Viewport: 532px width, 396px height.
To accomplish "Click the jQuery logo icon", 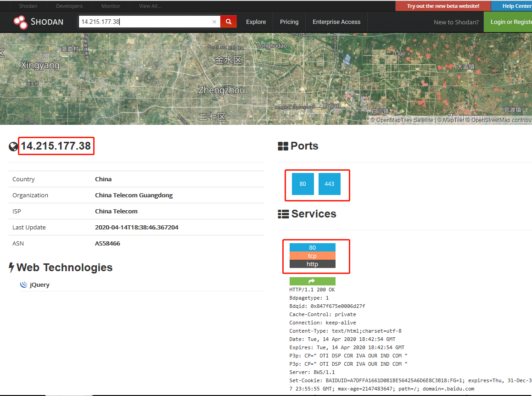I will click(23, 284).
